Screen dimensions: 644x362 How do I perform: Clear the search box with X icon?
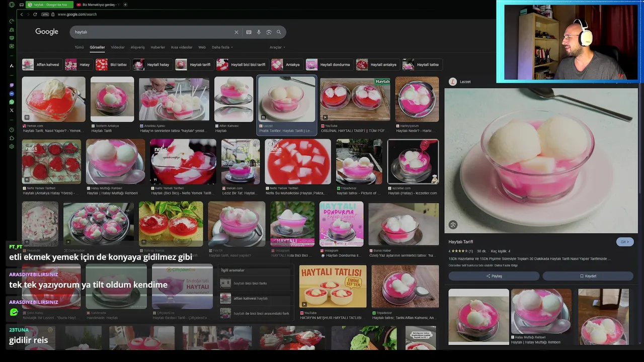point(236,32)
